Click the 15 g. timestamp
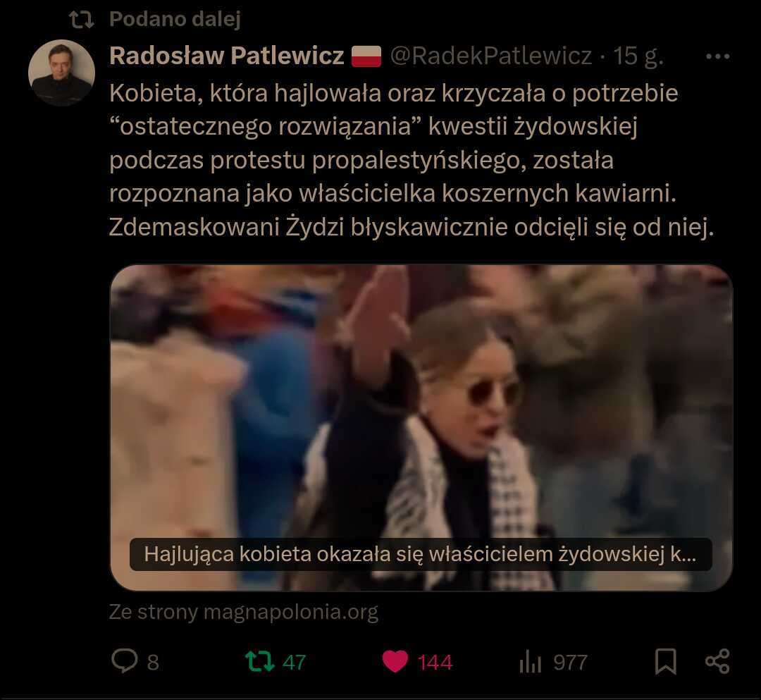761x700 pixels. (638, 56)
